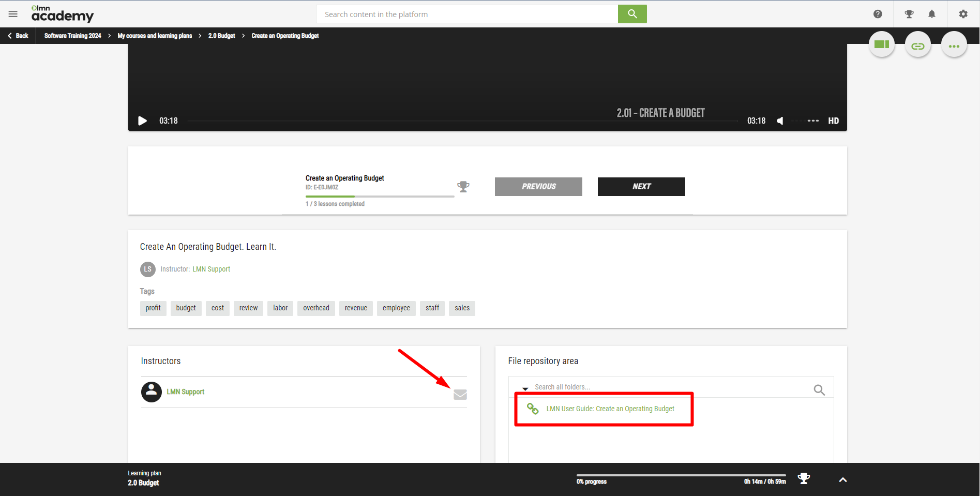Play the Create a Budget video
This screenshot has height=496, width=980.
click(x=142, y=121)
